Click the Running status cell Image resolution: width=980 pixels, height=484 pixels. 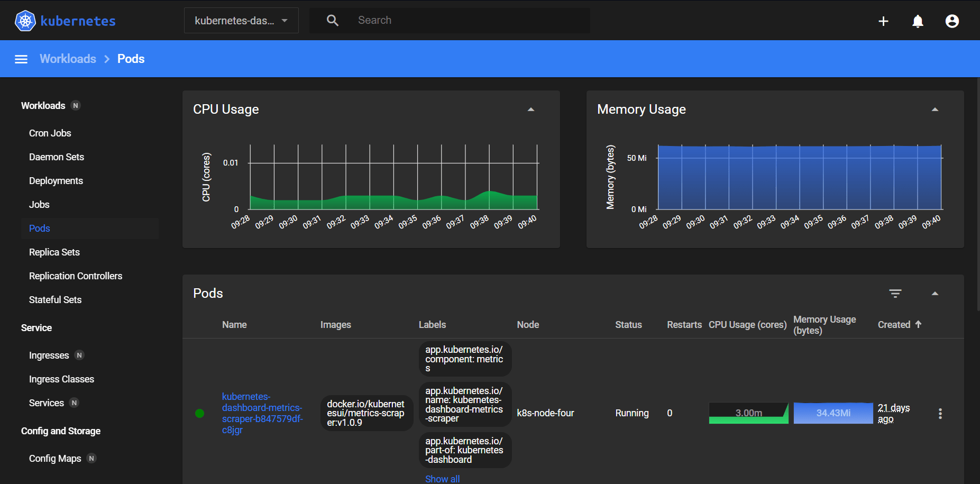click(632, 413)
